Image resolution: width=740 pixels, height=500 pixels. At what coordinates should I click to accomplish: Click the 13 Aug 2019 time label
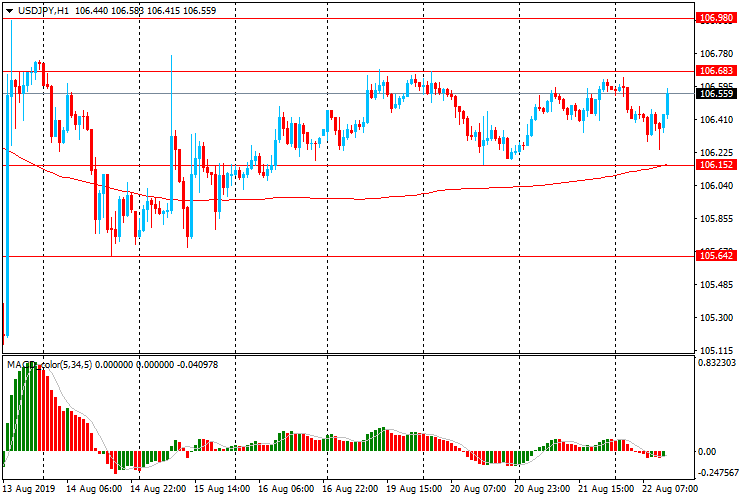click(x=29, y=488)
